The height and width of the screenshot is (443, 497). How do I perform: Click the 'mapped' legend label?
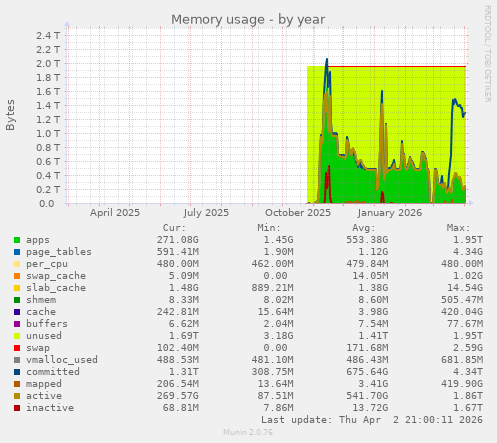44,384
